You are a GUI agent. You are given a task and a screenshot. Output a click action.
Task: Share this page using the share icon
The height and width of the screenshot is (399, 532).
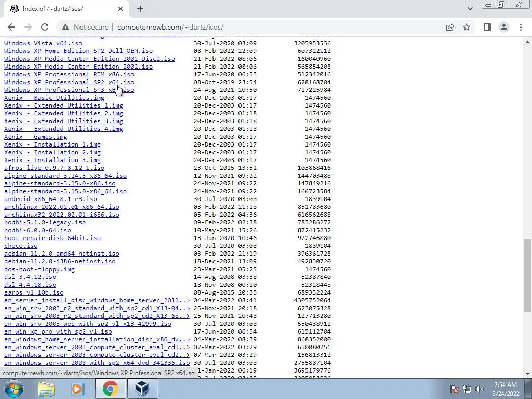click(450, 27)
